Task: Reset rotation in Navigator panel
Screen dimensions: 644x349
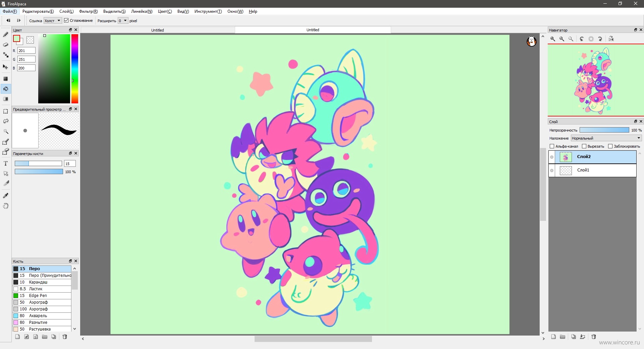Action: [x=591, y=39]
